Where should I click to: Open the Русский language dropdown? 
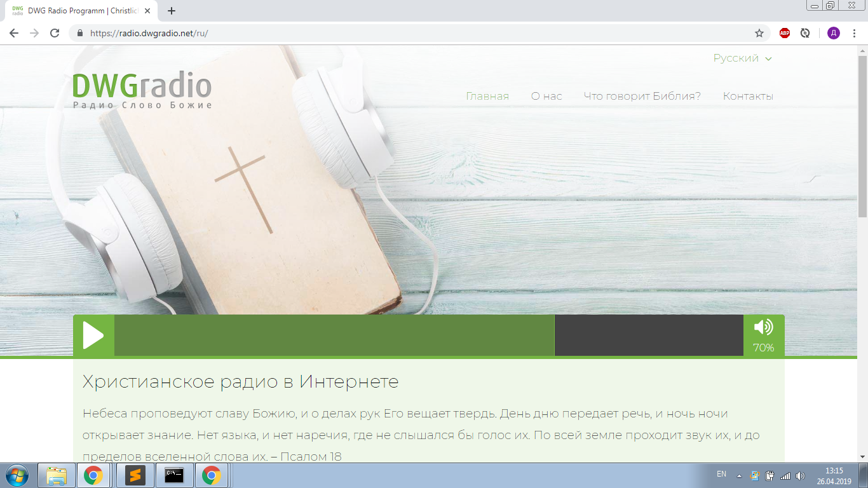(x=742, y=58)
